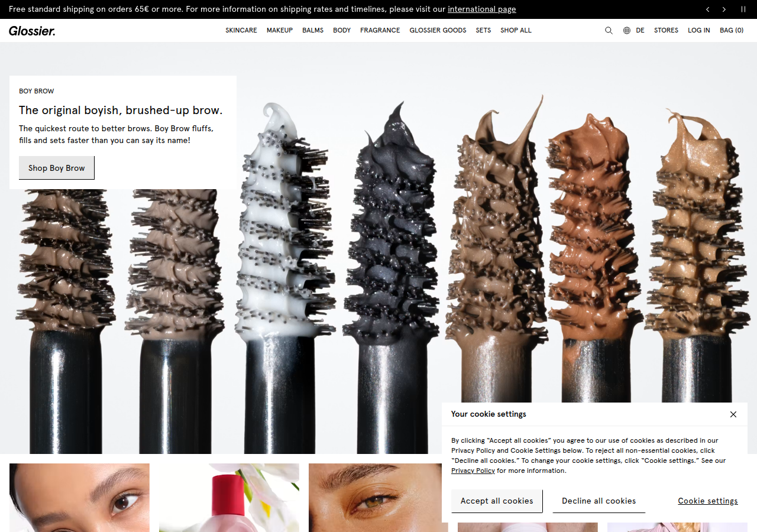Screen dimensions: 757x532
Task: Open the search magnifier icon
Action: coord(609,30)
